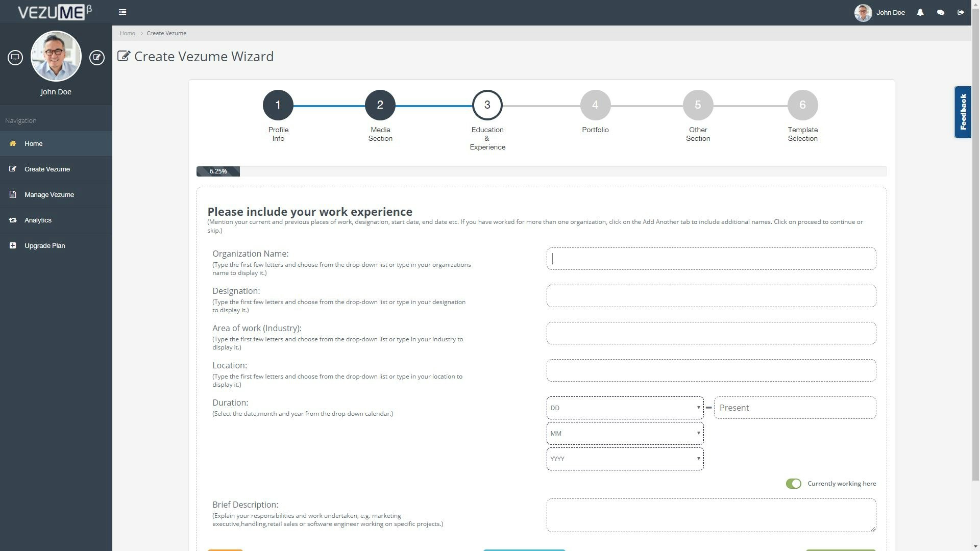Click the Organization Name input field

tap(711, 259)
